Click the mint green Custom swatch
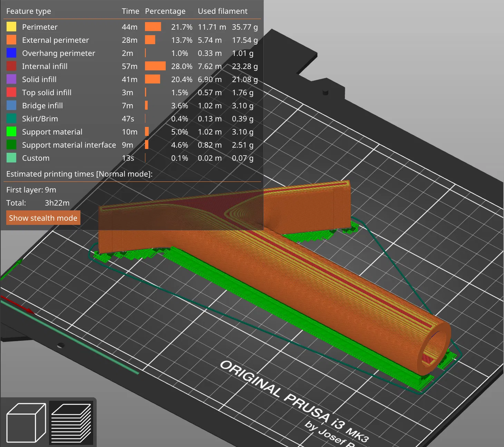This screenshot has width=504, height=447. pyautogui.click(x=11, y=158)
